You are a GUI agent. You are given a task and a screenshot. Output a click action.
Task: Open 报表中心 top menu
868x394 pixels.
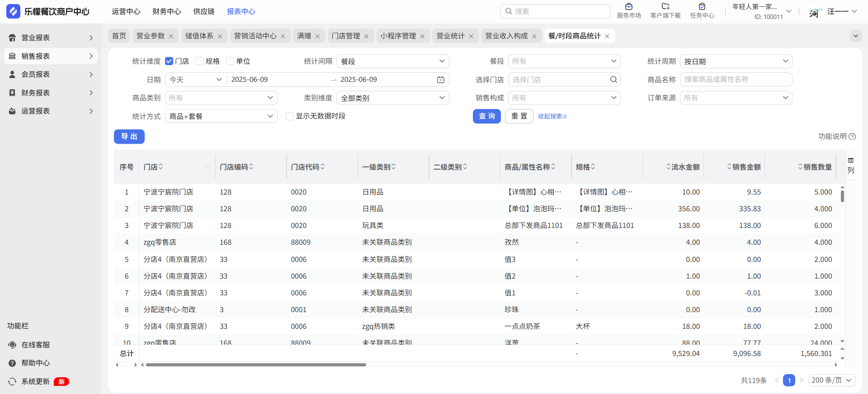point(241,11)
